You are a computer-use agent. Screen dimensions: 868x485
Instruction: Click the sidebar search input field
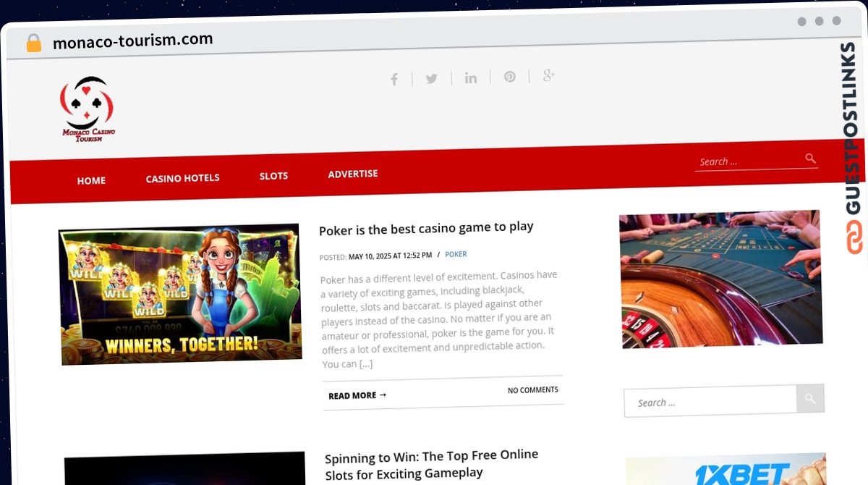tap(710, 402)
